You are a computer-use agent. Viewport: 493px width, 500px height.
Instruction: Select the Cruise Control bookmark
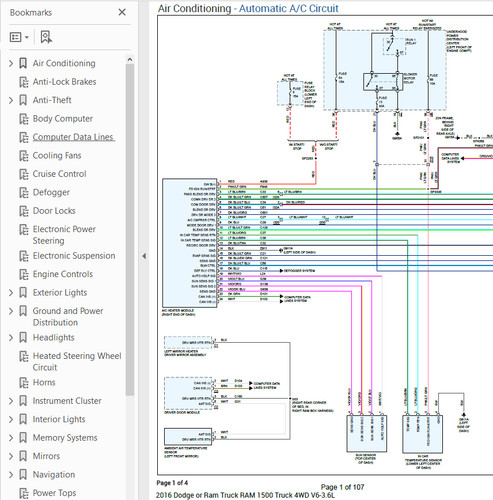[59, 174]
